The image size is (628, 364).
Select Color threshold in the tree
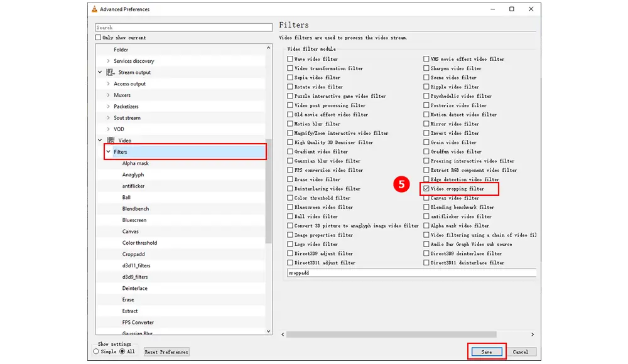[x=139, y=243]
